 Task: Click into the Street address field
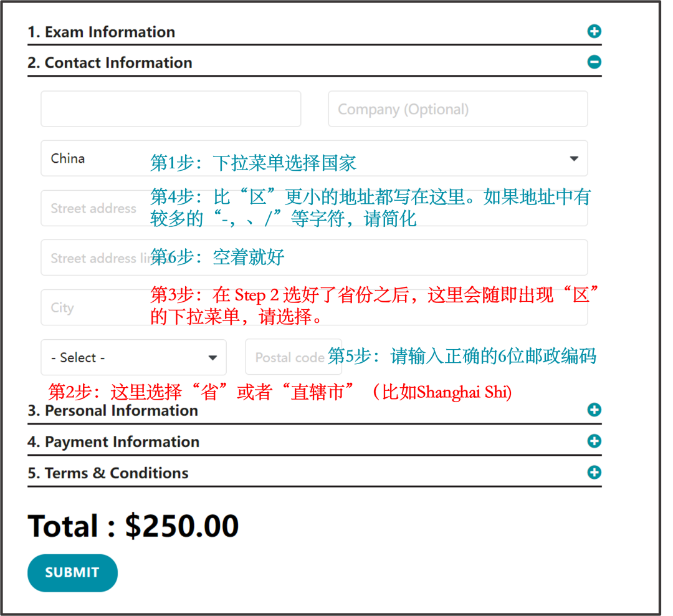click(x=314, y=208)
